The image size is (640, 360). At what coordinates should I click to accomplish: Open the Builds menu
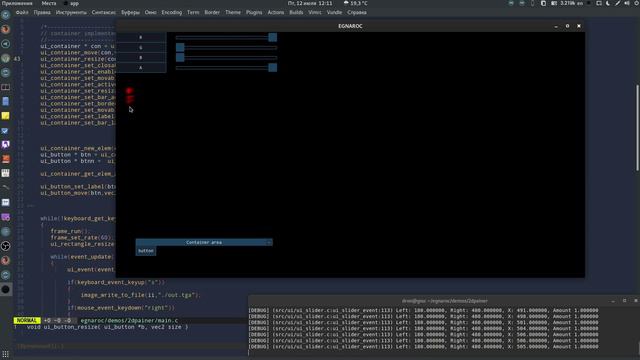tap(296, 12)
